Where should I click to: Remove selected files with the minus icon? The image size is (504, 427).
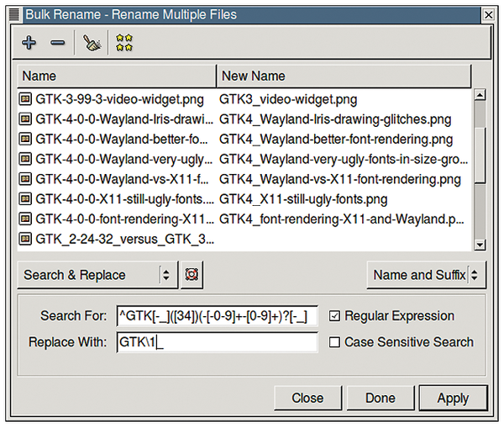(57, 42)
